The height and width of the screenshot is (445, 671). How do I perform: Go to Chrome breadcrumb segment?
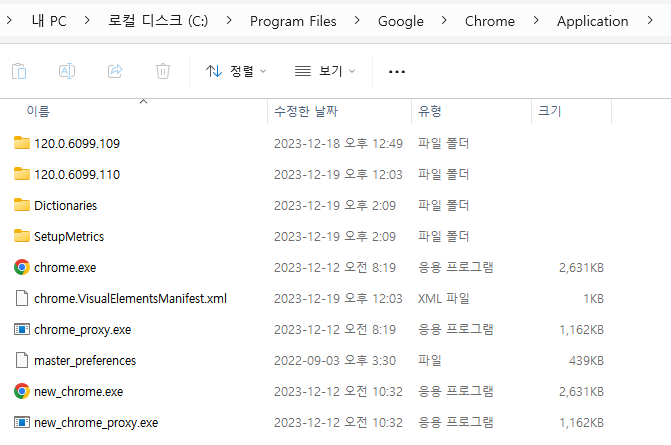point(490,21)
